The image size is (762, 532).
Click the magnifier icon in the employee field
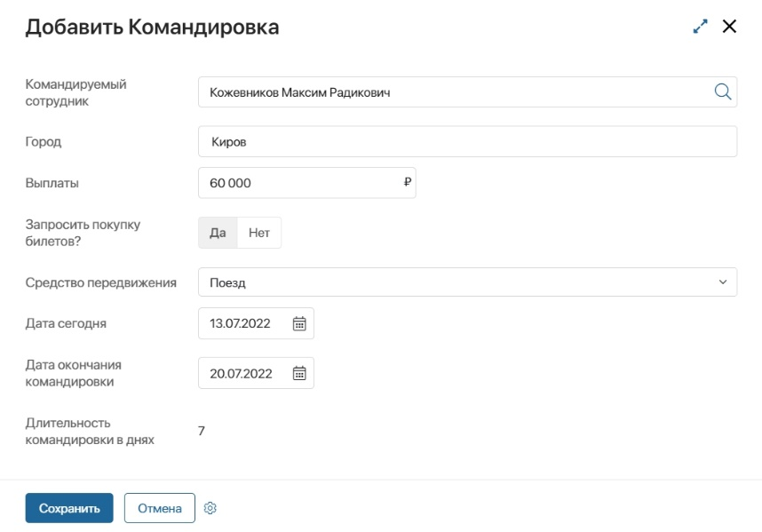click(x=722, y=91)
